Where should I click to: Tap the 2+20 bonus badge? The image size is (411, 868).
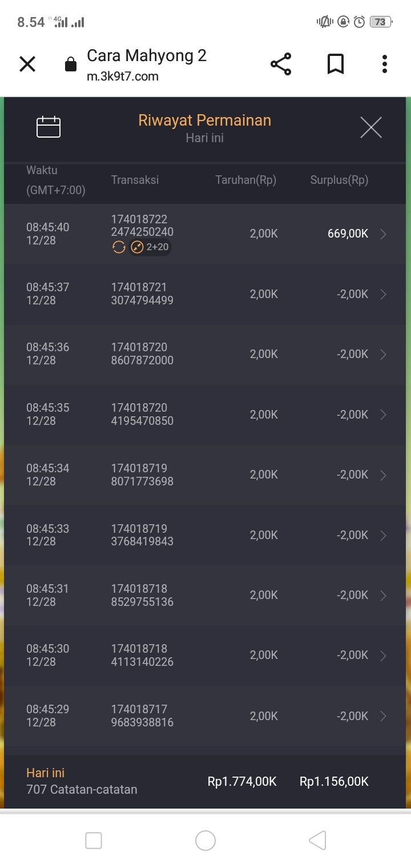tap(151, 247)
